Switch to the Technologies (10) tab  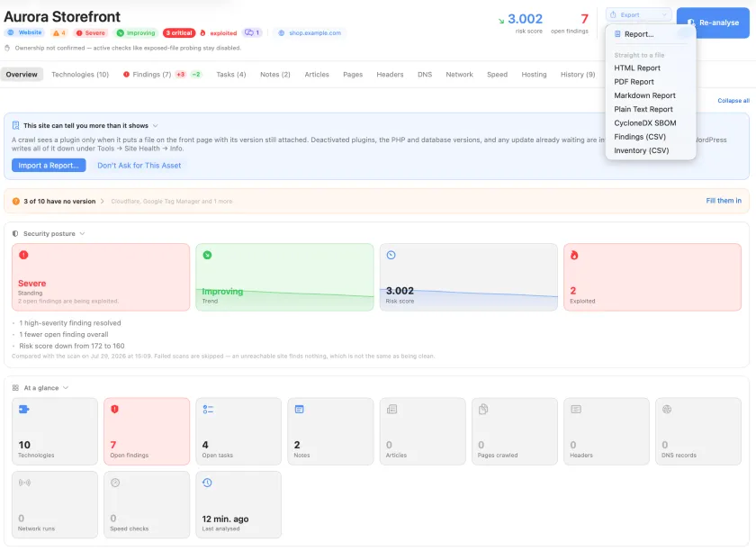click(80, 75)
